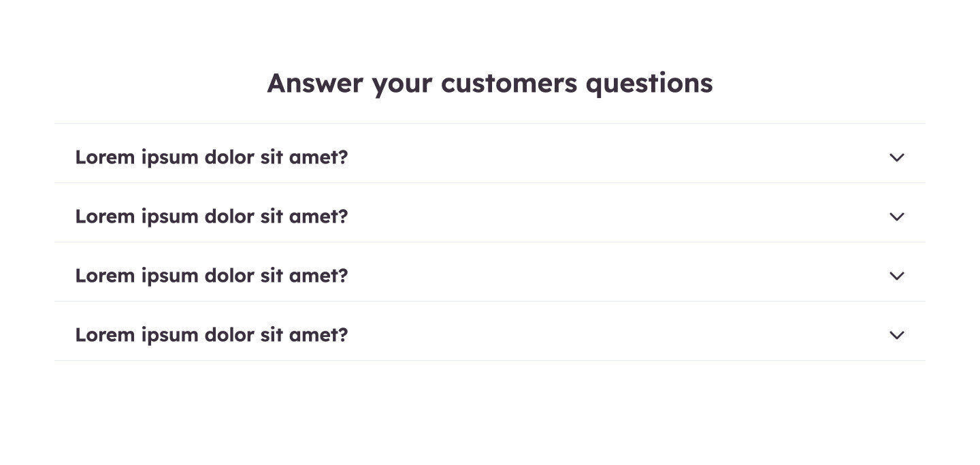
Task: Click "ipsum" in the fourth question title
Action: [167, 336]
